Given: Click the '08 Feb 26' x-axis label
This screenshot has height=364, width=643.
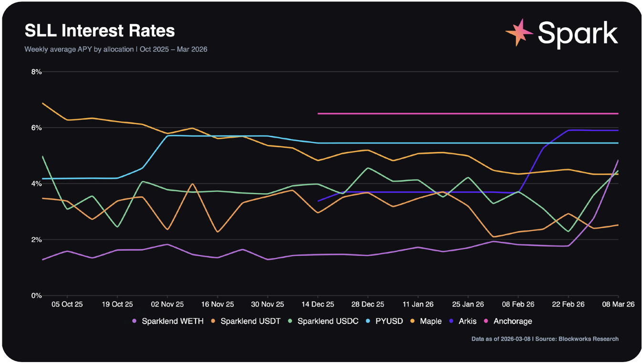Looking at the screenshot, I should coord(518,304).
